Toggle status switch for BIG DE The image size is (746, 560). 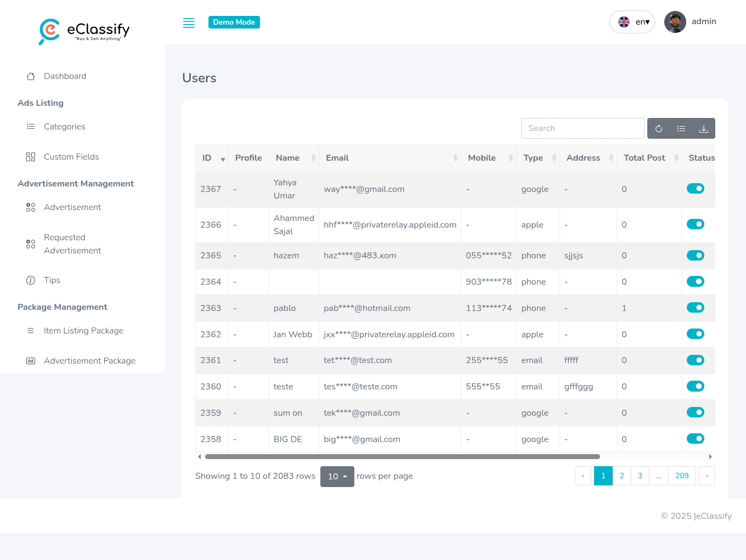[x=695, y=439]
